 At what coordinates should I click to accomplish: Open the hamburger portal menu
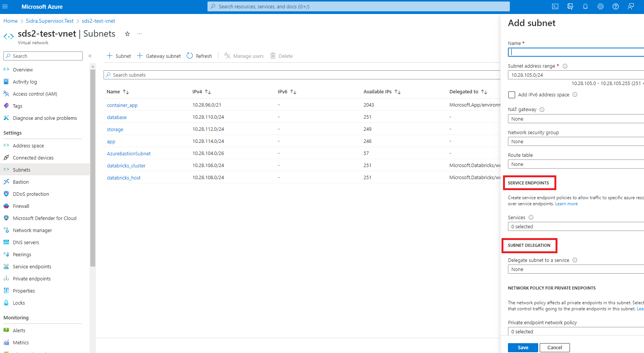tap(5, 6)
